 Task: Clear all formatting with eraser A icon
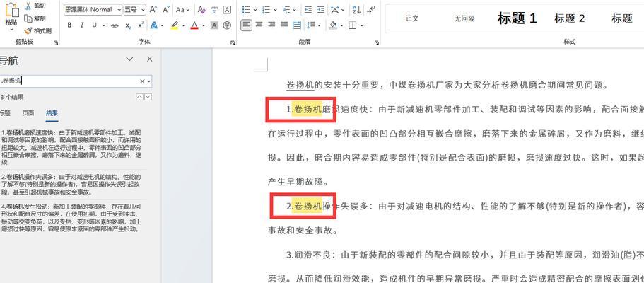point(201,9)
